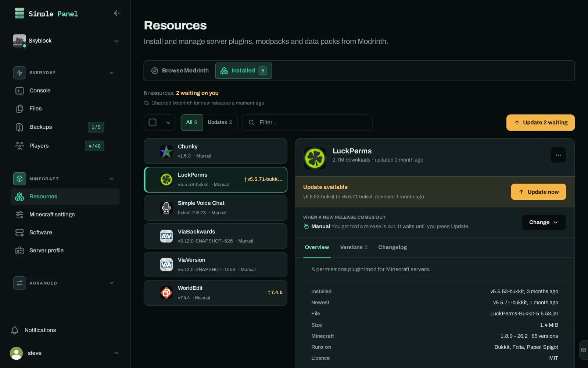
Task: Click the Files sidebar icon
Action: click(19, 109)
